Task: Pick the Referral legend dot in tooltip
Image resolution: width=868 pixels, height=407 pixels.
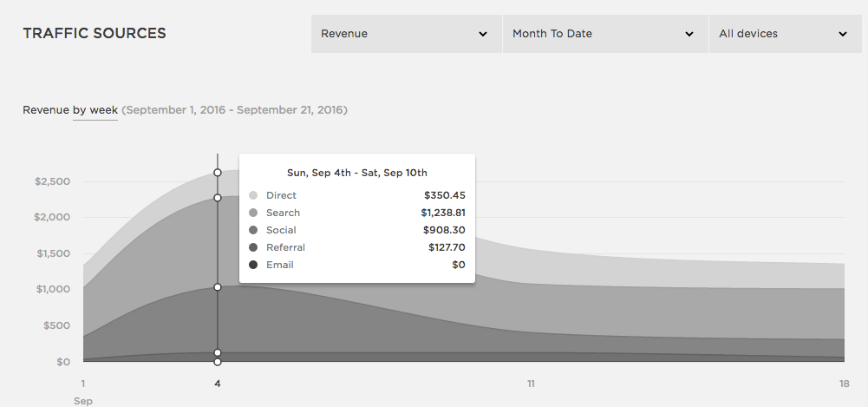Action: 253,247
